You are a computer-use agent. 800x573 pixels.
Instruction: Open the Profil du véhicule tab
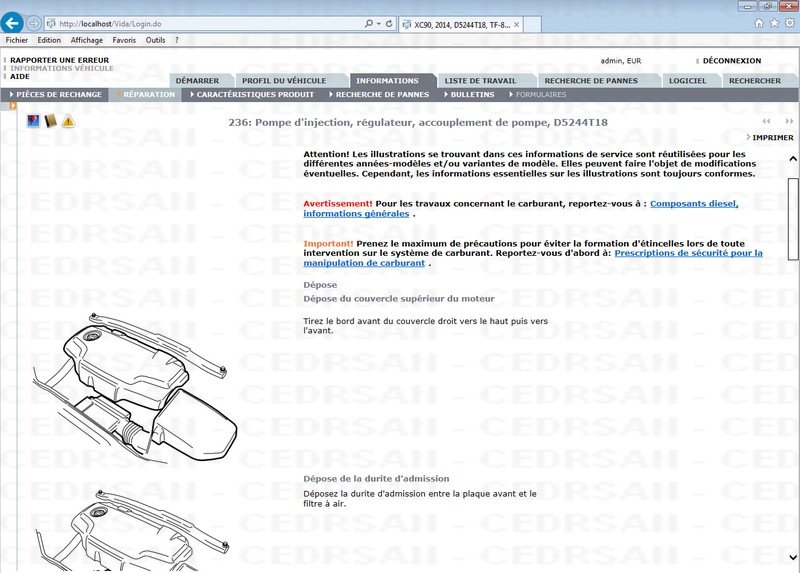284,80
